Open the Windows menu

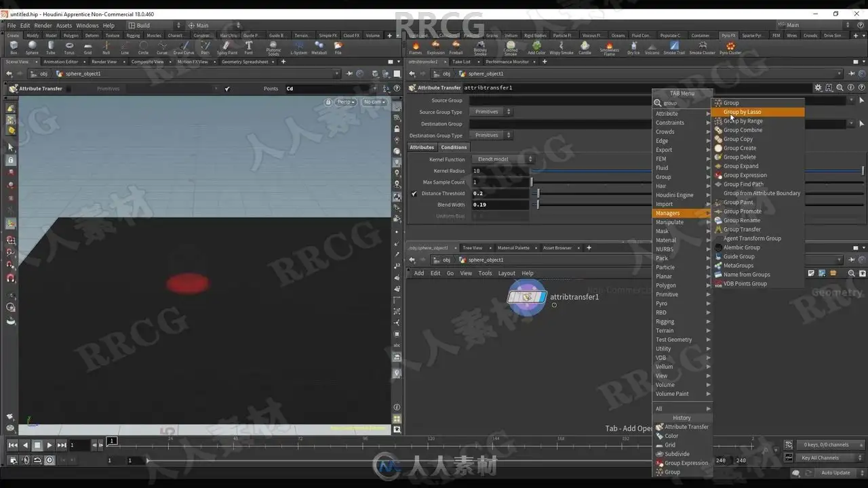87,26
